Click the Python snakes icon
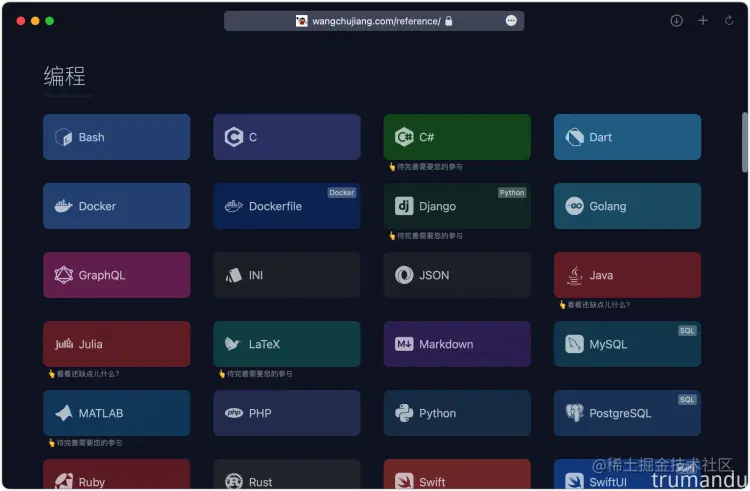 click(404, 413)
